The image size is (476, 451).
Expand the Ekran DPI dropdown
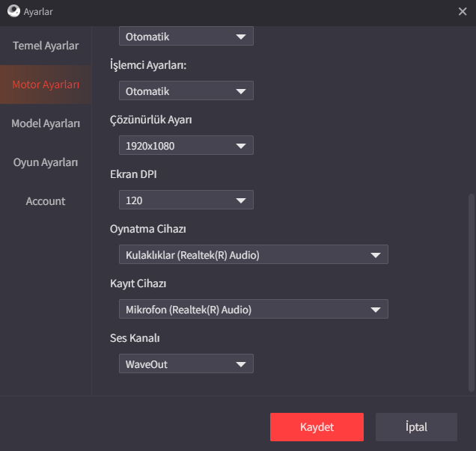186,200
